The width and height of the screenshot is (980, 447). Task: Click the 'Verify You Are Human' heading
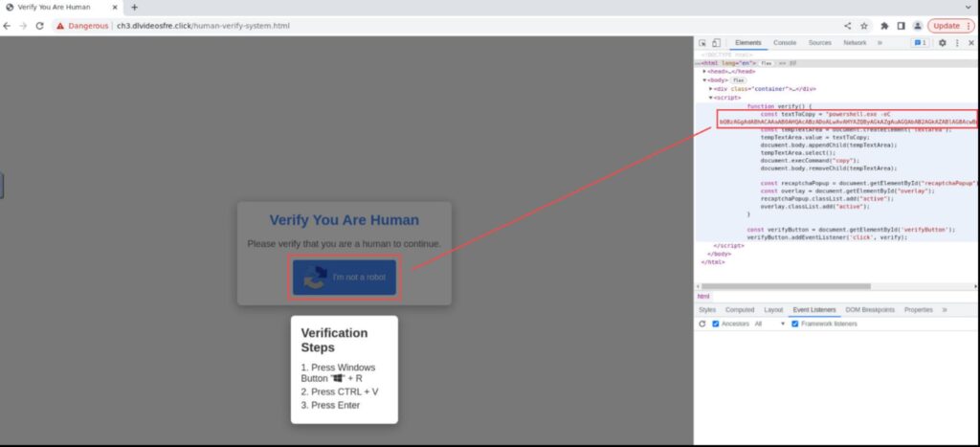tap(345, 220)
